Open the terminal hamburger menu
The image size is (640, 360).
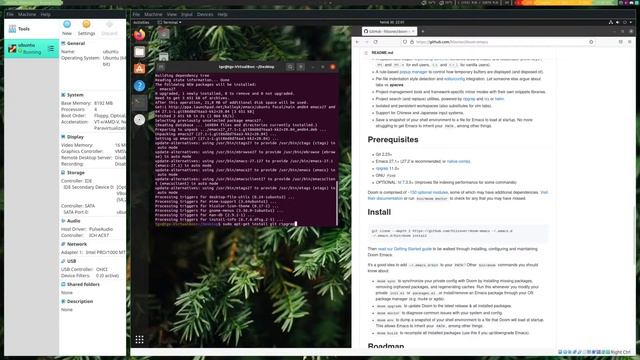click(301, 67)
